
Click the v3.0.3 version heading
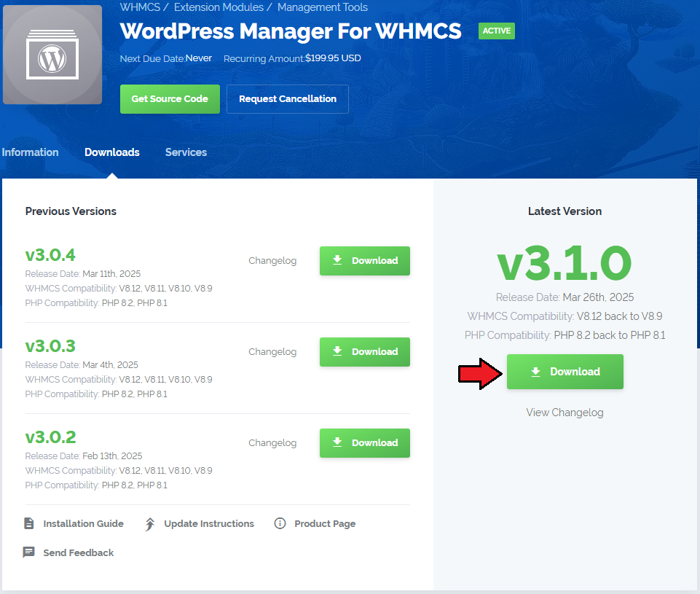tap(50, 346)
